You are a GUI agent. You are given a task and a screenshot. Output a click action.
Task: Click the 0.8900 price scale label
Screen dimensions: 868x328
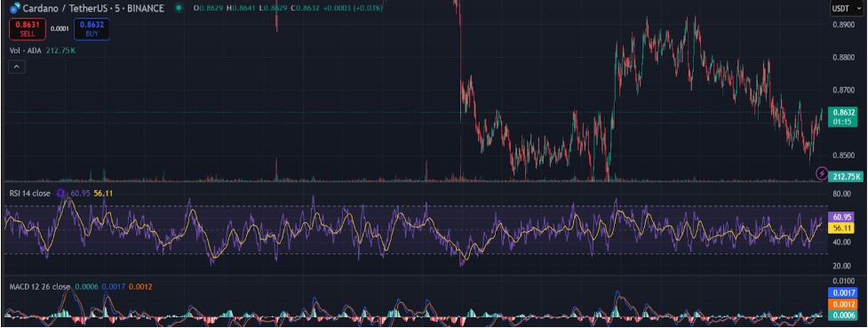click(x=844, y=25)
